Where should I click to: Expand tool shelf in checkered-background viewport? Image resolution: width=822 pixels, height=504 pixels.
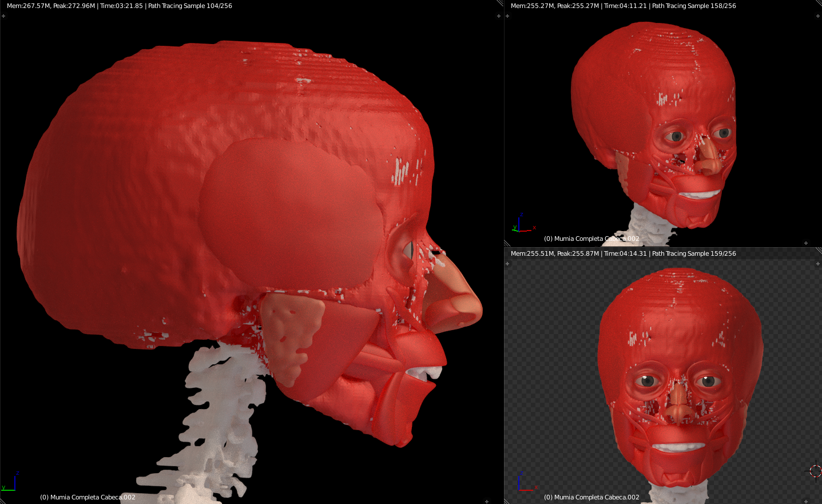tap(507, 264)
